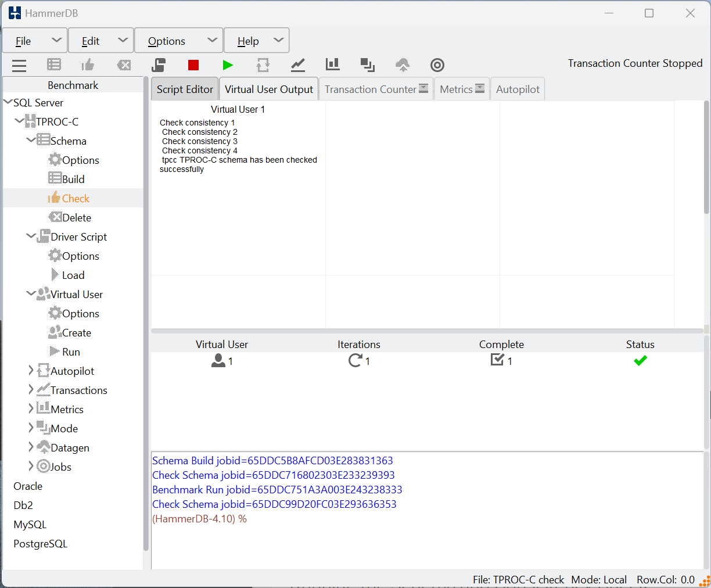Click the green run arrow icon
The image size is (711, 588).
pyautogui.click(x=228, y=65)
